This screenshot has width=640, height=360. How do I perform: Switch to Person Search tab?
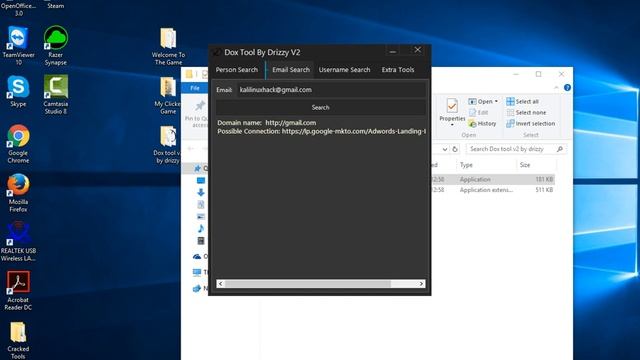[x=237, y=70]
